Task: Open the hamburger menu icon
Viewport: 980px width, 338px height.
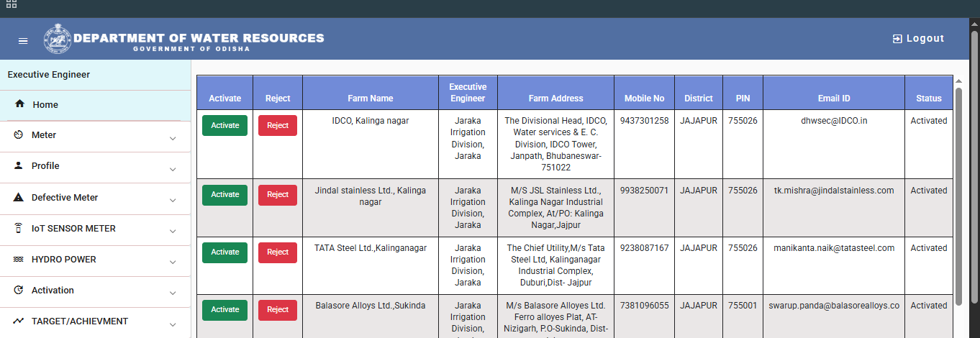Action: point(23,41)
